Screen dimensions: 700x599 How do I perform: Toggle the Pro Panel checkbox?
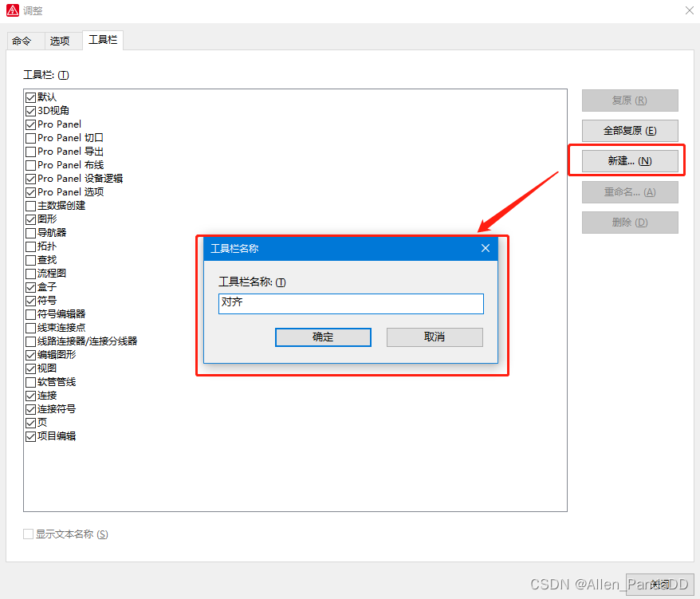click(x=31, y=124)
